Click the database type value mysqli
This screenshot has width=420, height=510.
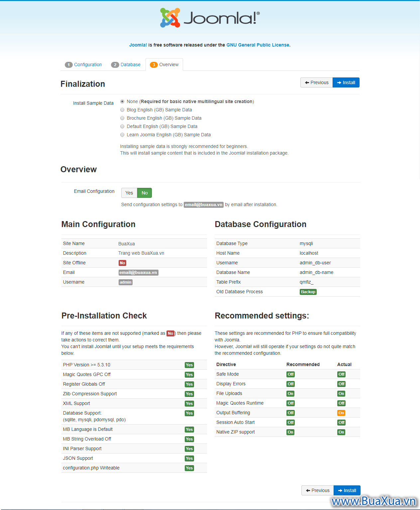[306, 243]
